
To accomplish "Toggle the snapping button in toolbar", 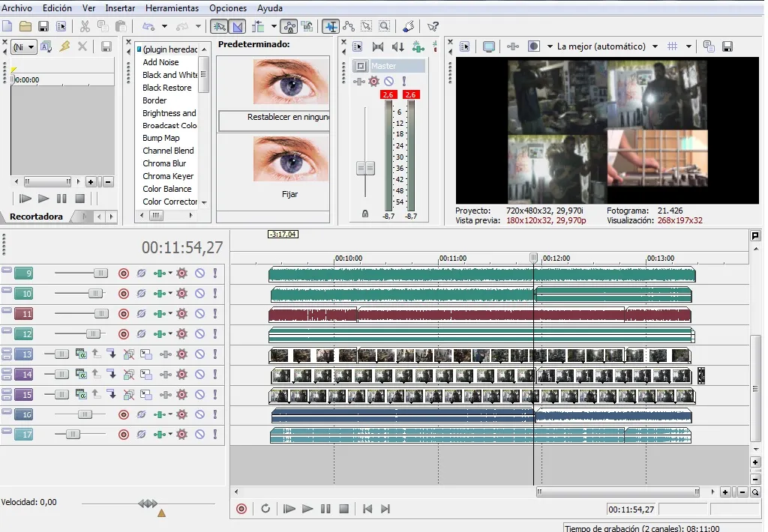I will click(x=219, y=26).
